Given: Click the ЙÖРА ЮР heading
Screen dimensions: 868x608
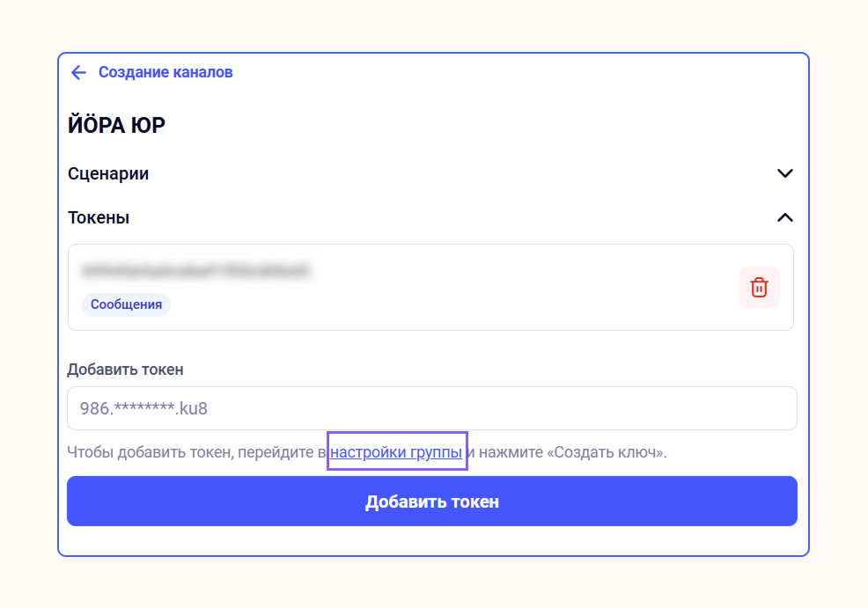Looking at the screenshot, I should 116,125.
